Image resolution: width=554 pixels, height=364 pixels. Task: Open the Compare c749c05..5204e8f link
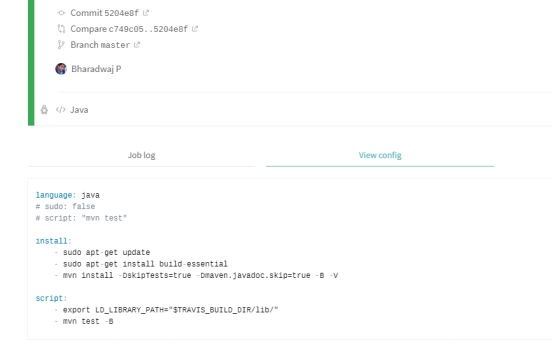point(129,29)
